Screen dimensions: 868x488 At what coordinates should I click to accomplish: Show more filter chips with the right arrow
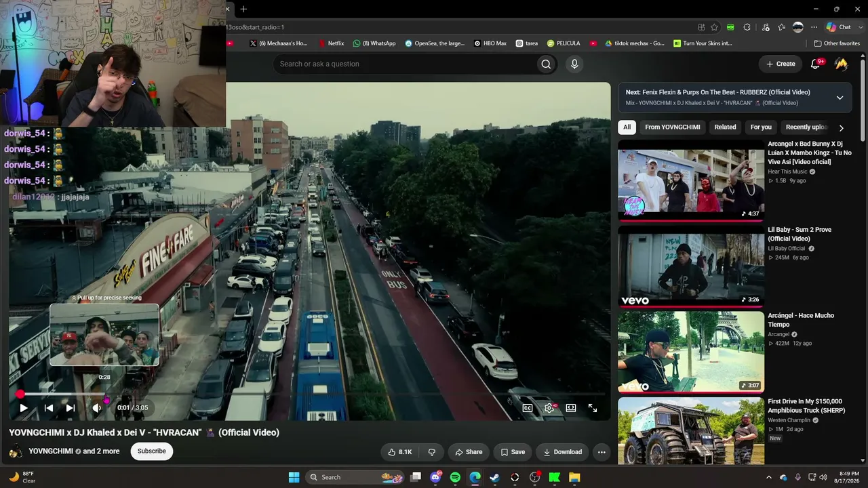click(842, 127)
